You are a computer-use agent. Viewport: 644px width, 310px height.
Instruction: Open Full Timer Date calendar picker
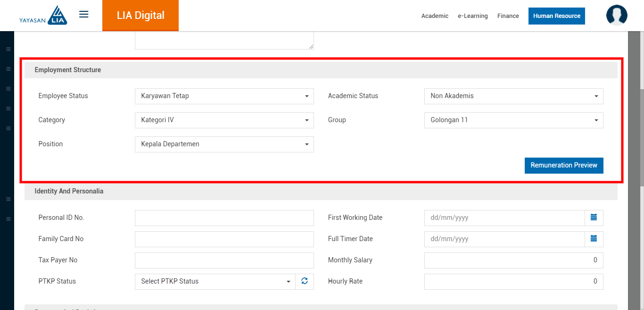(x=594, y=239)
